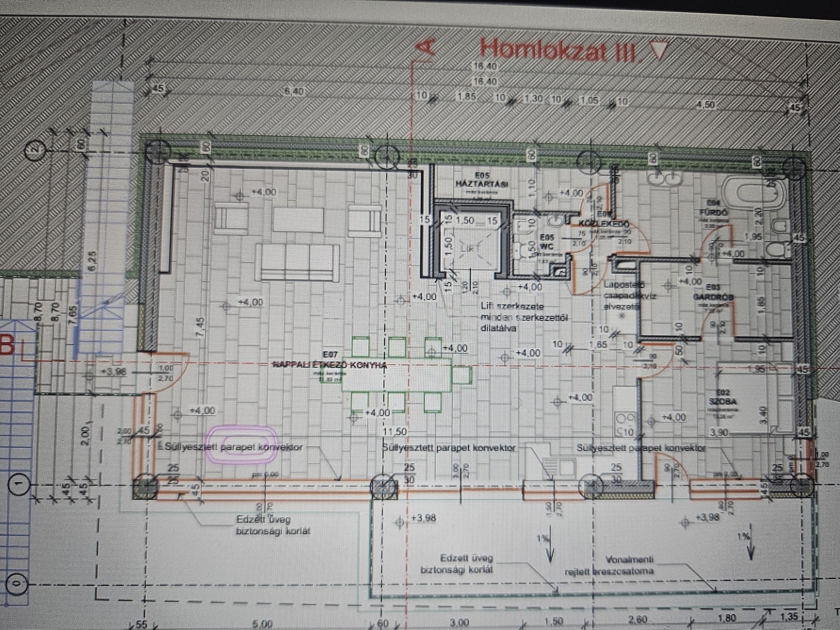Screen dimensions: 840x630
Task: Click the 11,50 dimension text
Action: click(395, 431)
